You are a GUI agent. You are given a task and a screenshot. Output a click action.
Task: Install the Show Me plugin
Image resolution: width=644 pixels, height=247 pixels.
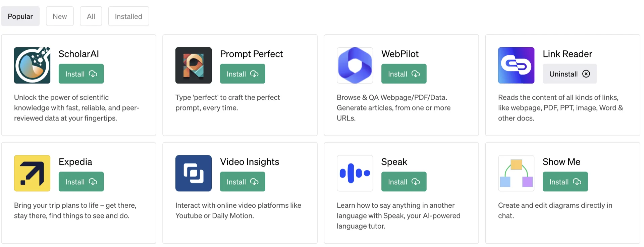pyautogui.click(x=565, y=182)
